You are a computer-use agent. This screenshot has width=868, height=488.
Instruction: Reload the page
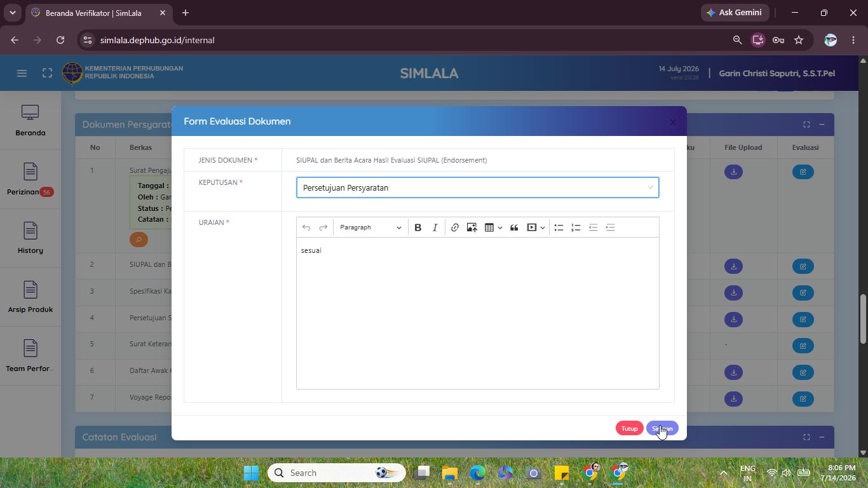(x=60, y=40)
